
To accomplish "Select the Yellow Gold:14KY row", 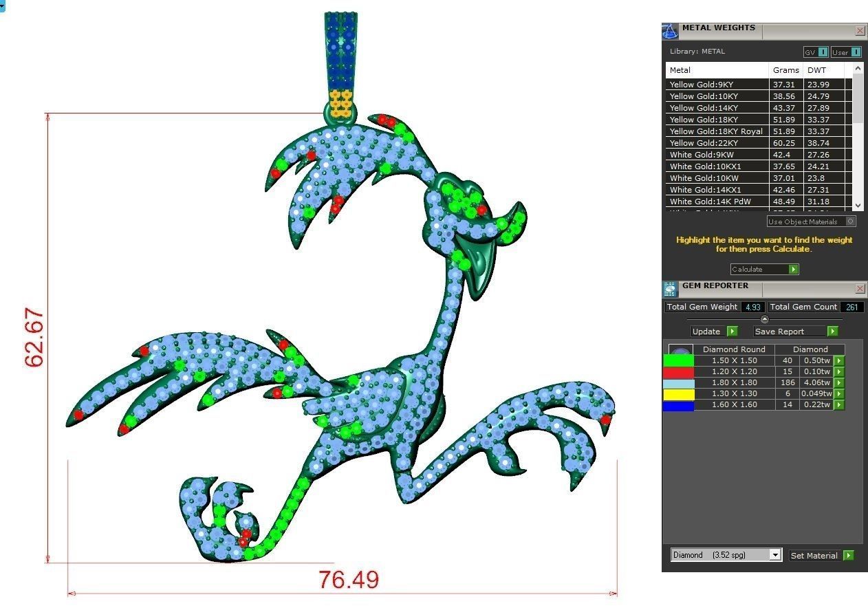I will 759,108.
